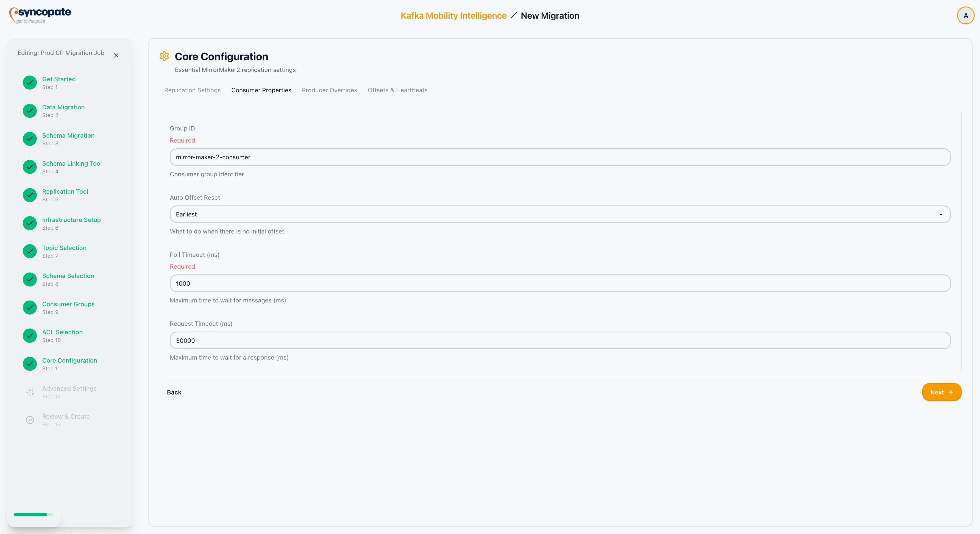
Task: Open the Auto Offset Reset dropdown
Action: pos(559,214)
